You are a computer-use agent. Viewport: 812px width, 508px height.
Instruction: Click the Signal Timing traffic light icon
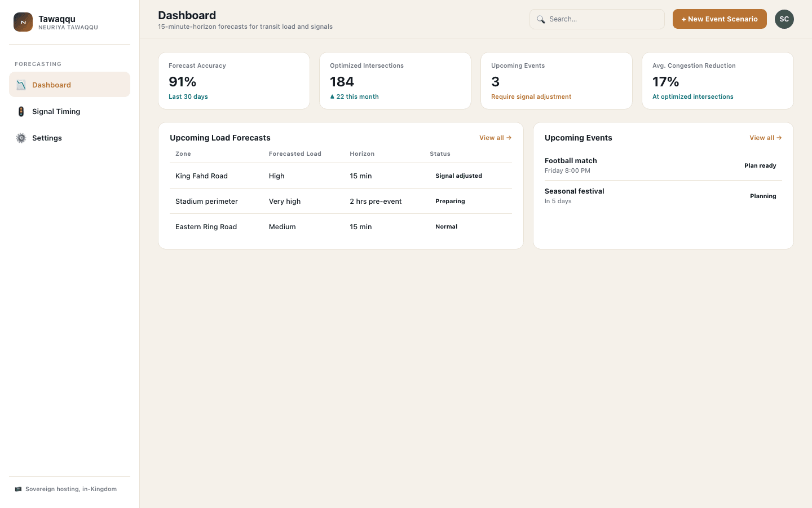tap(21, 111)
